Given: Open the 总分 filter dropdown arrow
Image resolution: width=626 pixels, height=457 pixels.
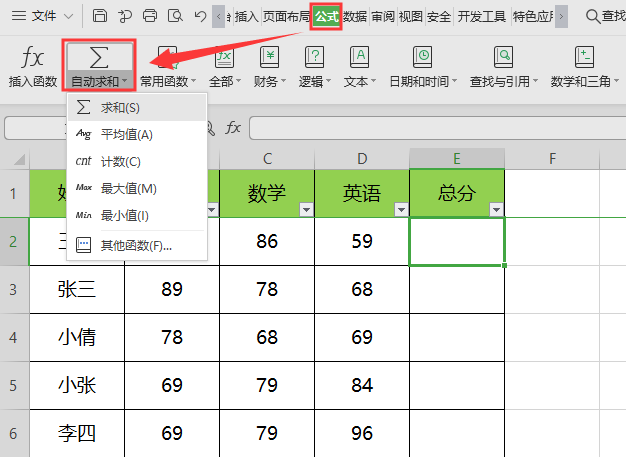Looking at the screenshot, I should point(496,209).
